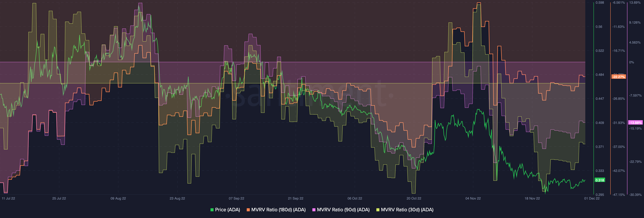Click the 0% label on right axis
Image resolution: width=644 pixels, height=218 pixels.
[631, 62]
